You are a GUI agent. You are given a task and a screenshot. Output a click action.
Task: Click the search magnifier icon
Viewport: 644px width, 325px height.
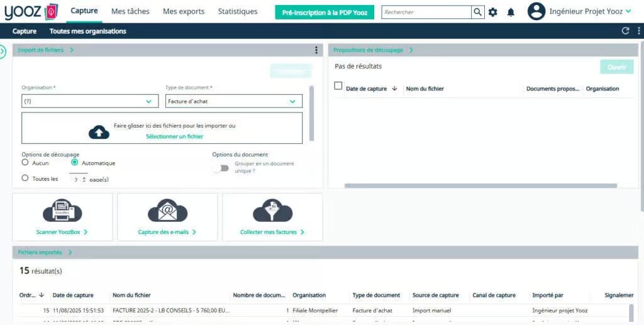[x=478, y=12]
